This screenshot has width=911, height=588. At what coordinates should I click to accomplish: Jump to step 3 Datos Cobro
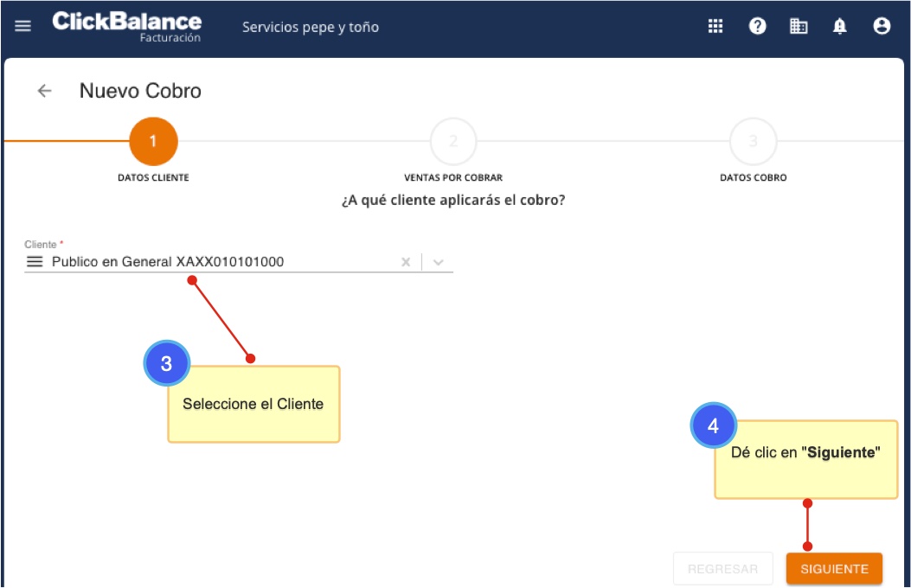pyautogui.click(x=753, y=141)
